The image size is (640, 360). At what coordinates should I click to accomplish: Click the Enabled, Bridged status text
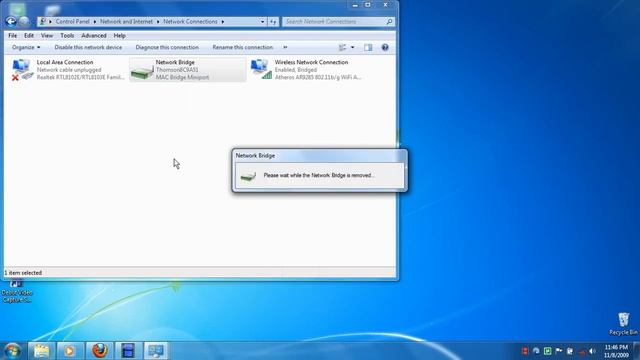[x=296, y=70]
